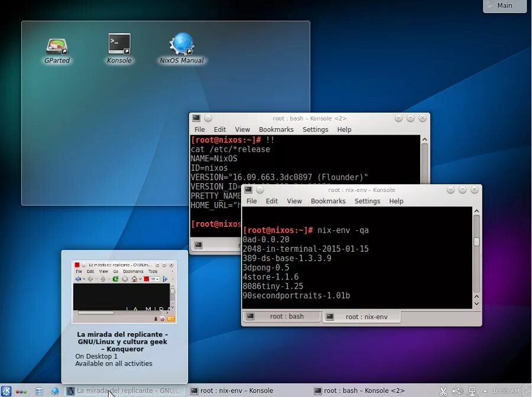Activate Konqueror window preview thumbnail
The width and height of the screenshot is (532, 397).
124,292
